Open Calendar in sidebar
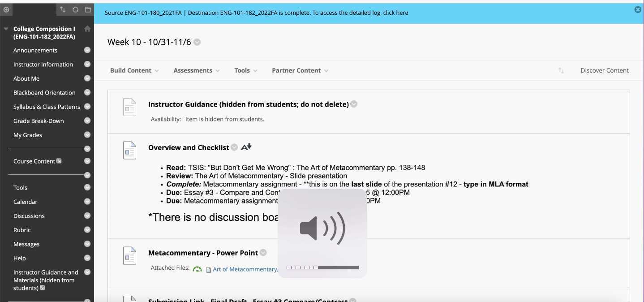Viewport: 644px width, 302px height. click(26, 202)
